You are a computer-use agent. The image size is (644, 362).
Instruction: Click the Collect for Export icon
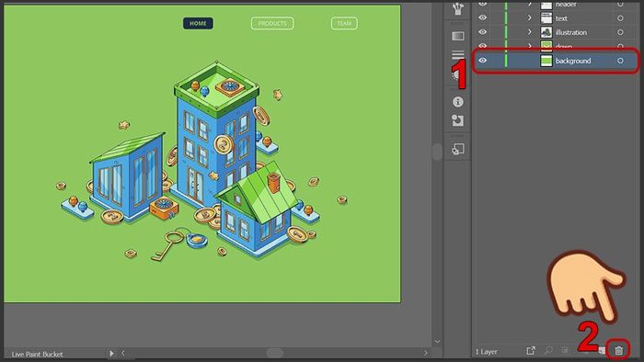coord(531,351)
